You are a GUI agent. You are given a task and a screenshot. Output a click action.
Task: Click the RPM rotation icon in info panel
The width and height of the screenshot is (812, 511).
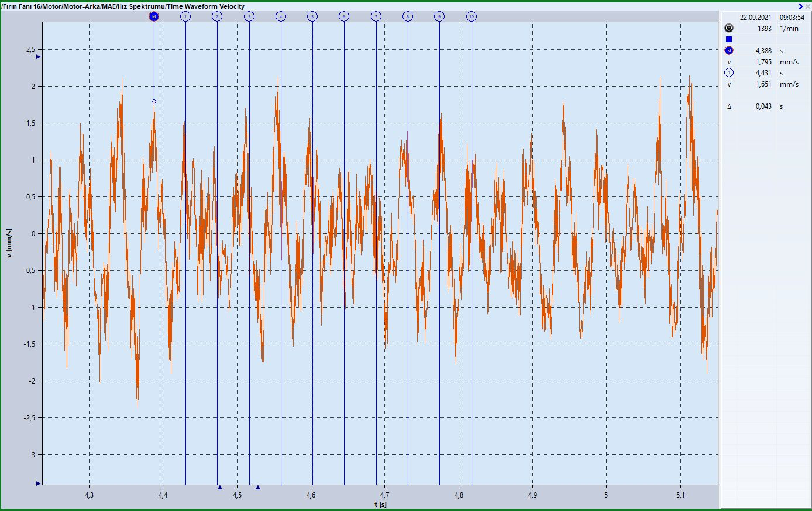[729, 28]
